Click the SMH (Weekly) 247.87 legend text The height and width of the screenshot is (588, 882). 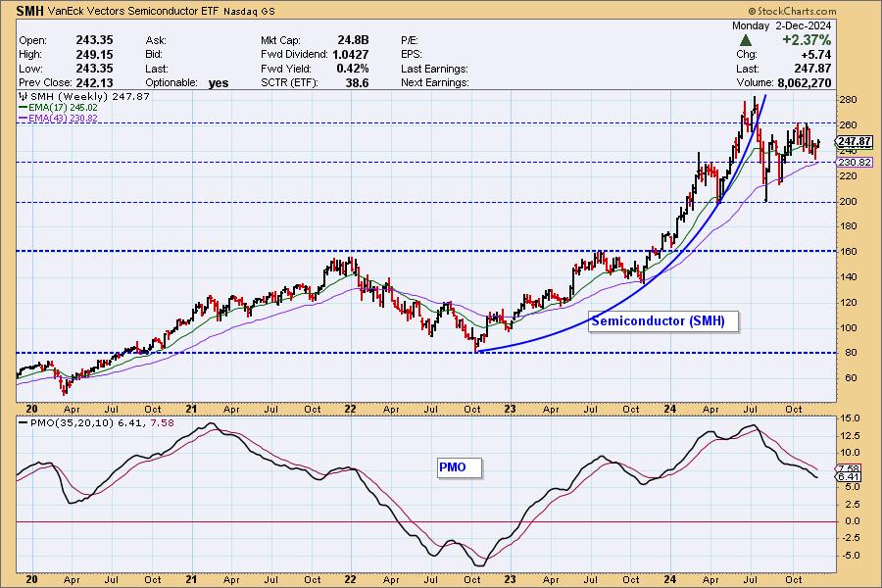tap(90, 96)
